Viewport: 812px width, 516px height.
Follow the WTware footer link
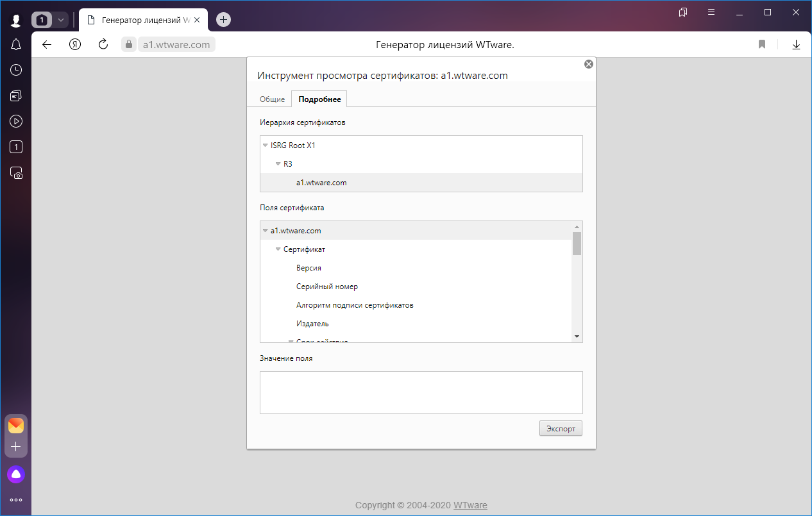[x=470, y=505]
